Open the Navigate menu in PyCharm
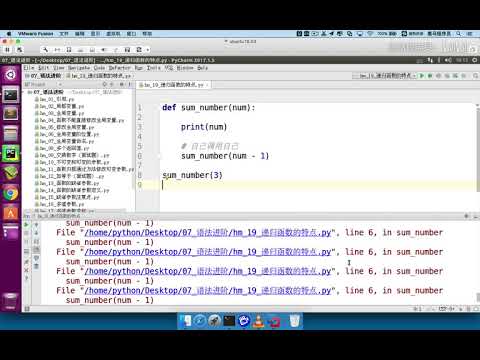Screen dimensions: 480x360 79,68
